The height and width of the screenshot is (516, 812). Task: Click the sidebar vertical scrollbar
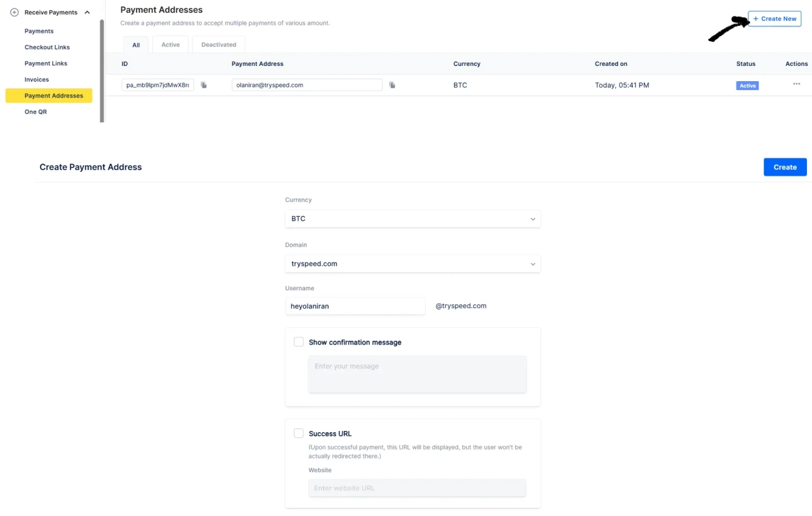pos(101,70)
